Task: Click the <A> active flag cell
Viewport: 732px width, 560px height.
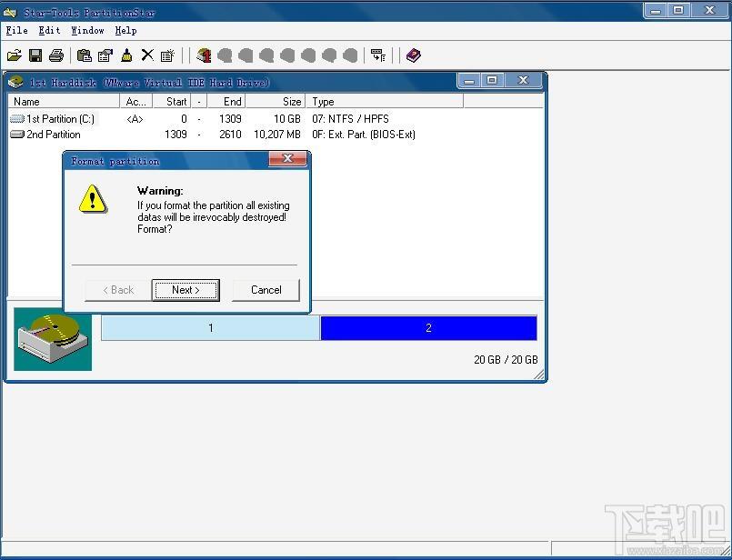Action: pyautogui.click(x=135, y=119)
